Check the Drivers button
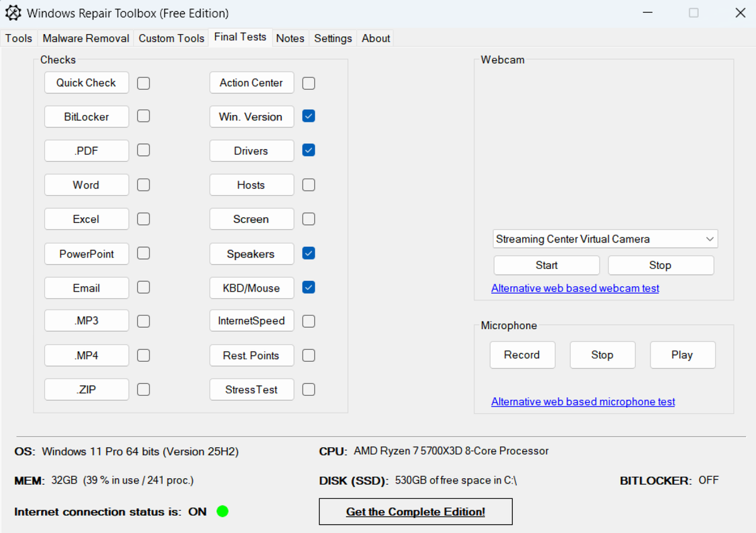The image size is (756, 533). 252,151
